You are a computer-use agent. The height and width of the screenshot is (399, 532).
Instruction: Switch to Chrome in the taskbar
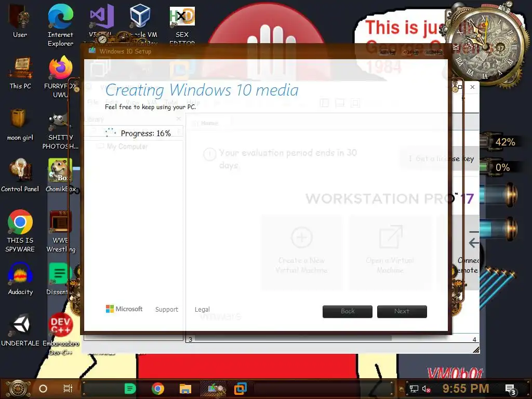tap(158, 389)
